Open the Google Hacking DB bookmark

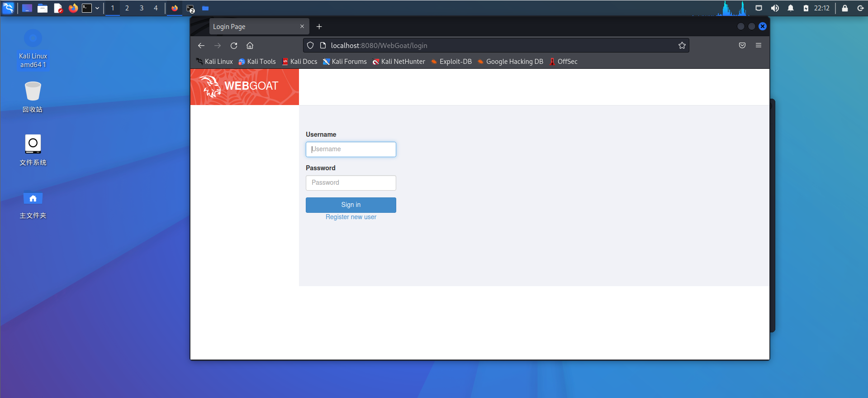pyautogui.click(x=510, y=62)
